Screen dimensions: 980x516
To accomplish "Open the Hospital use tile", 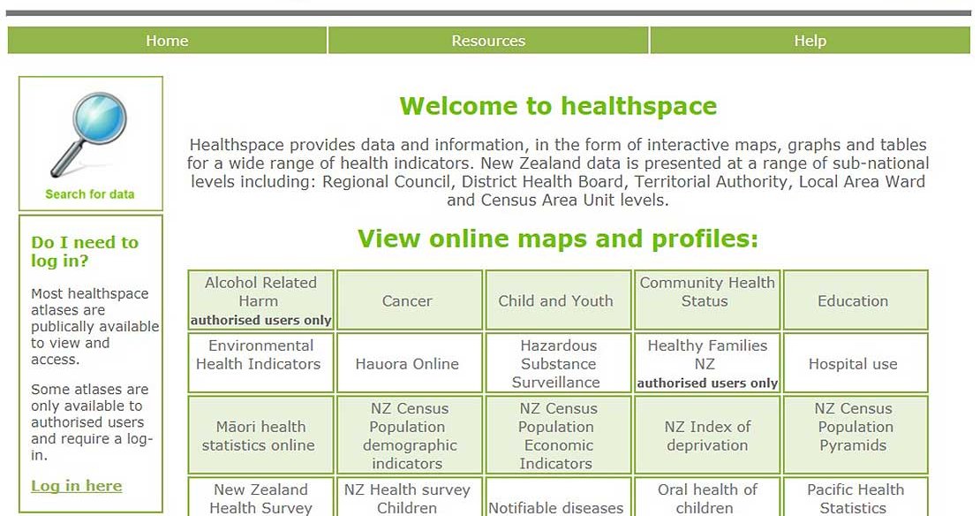I will (853, 364).
